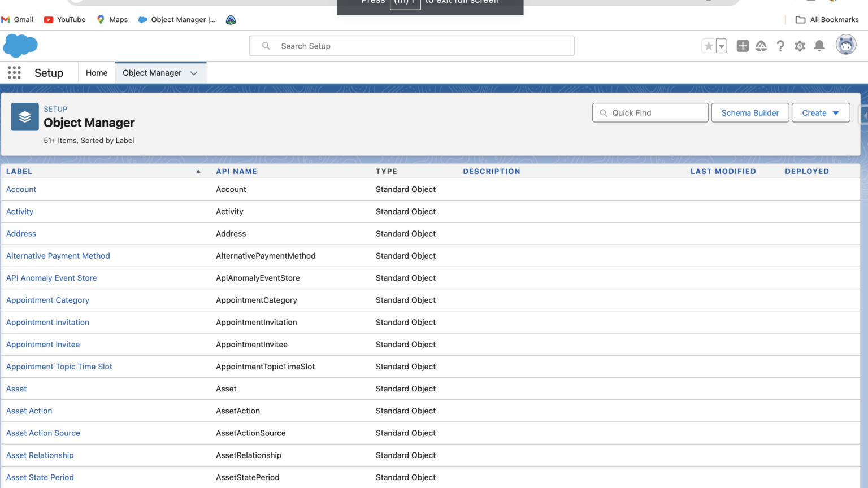Open the Account object link
The image size is (868, 488).
[21, 189]
